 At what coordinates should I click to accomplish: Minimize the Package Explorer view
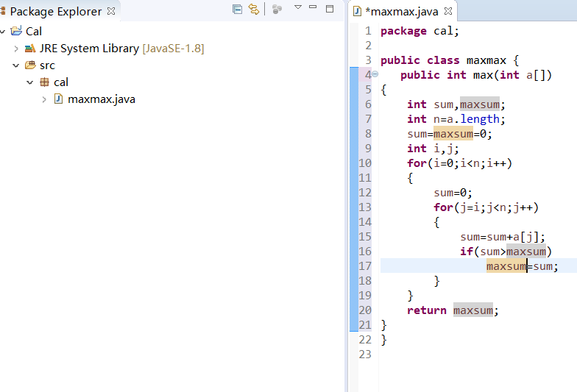[313, 7]
